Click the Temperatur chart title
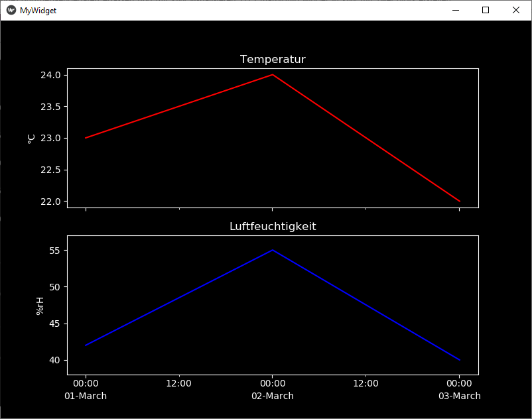The image size is (532, 419). 273,60
